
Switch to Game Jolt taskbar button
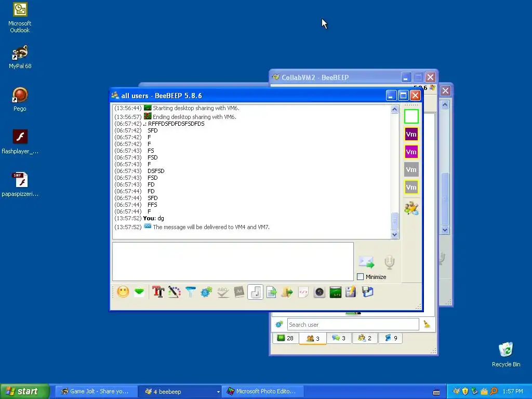pyautogui.click(x=96, y=391)
